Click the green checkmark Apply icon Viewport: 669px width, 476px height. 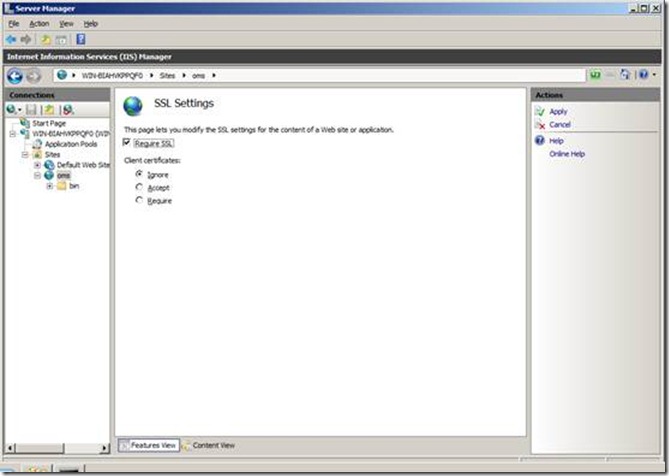pyautogui.click(x=540, y=111)
